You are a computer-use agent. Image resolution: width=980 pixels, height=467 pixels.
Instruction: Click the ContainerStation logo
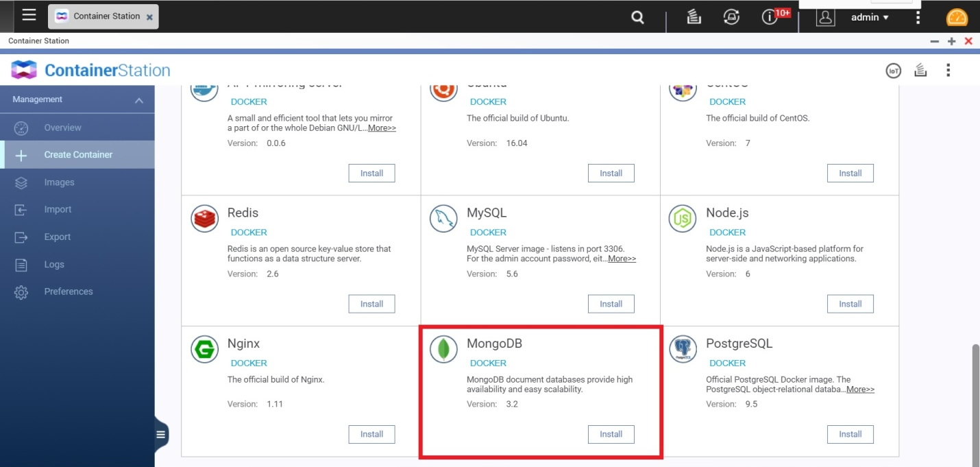[91, 70]
